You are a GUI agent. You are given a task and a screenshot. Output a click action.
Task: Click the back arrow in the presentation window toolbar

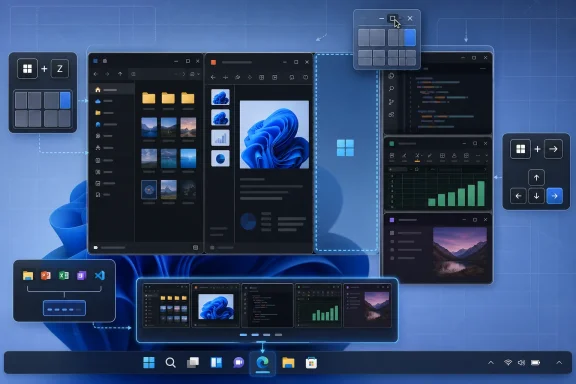click(213, 77)
